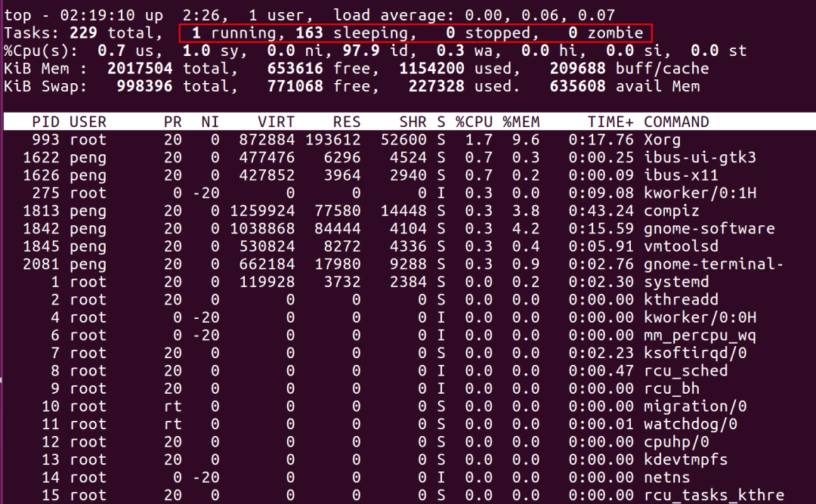Click the SHR column header

click(413, 122)
